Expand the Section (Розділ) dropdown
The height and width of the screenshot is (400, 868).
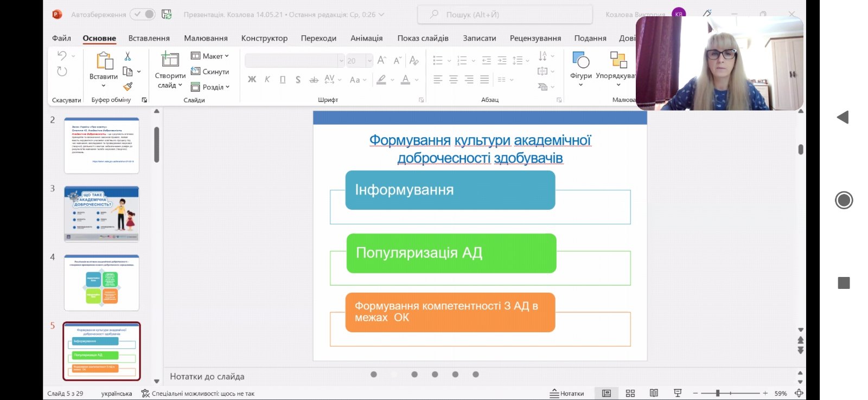click(x=210, y=87)
